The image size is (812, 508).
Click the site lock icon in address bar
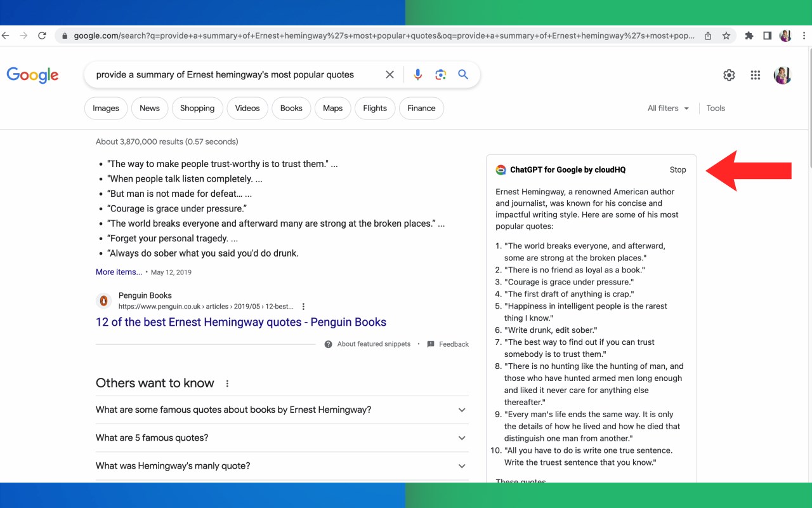tap(65, 36)
